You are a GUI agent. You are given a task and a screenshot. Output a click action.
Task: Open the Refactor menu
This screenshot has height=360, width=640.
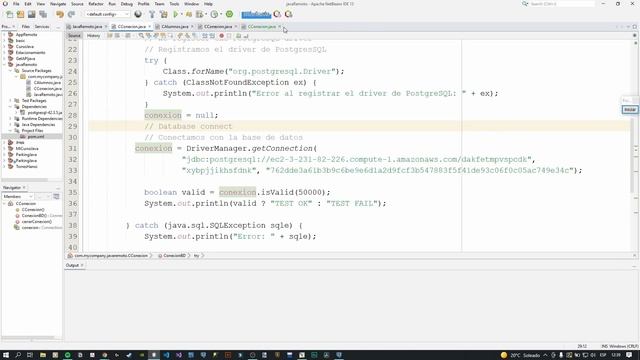pos(96,4)
